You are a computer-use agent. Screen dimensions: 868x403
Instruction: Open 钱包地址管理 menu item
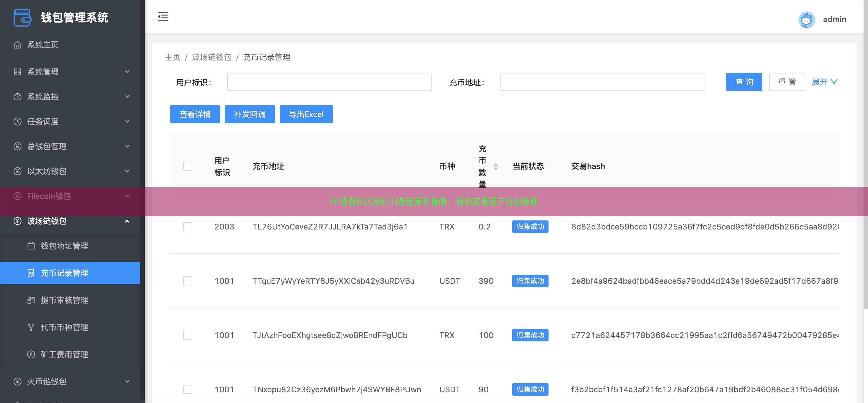coord(70,246)
